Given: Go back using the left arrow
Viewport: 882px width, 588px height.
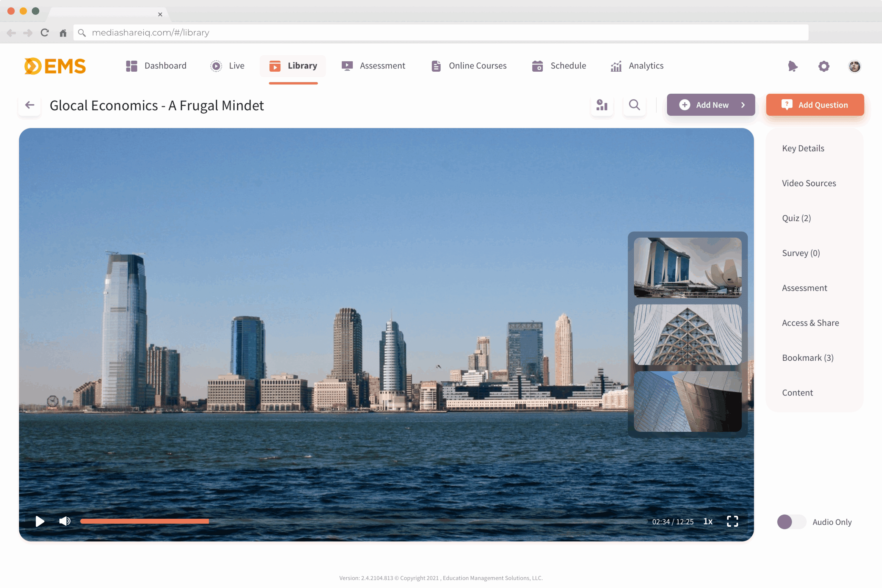Looking at the screenshot, I should click(30, 105).
